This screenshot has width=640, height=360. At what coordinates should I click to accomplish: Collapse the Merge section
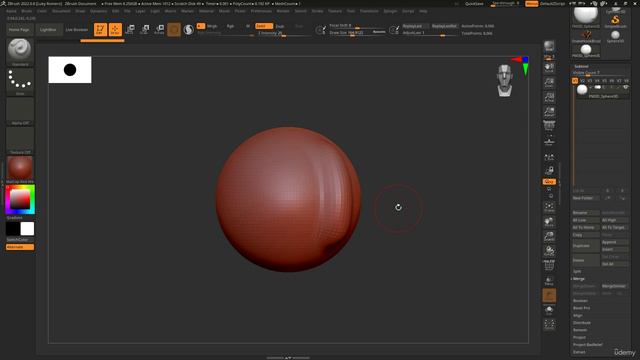pos(579,279)
